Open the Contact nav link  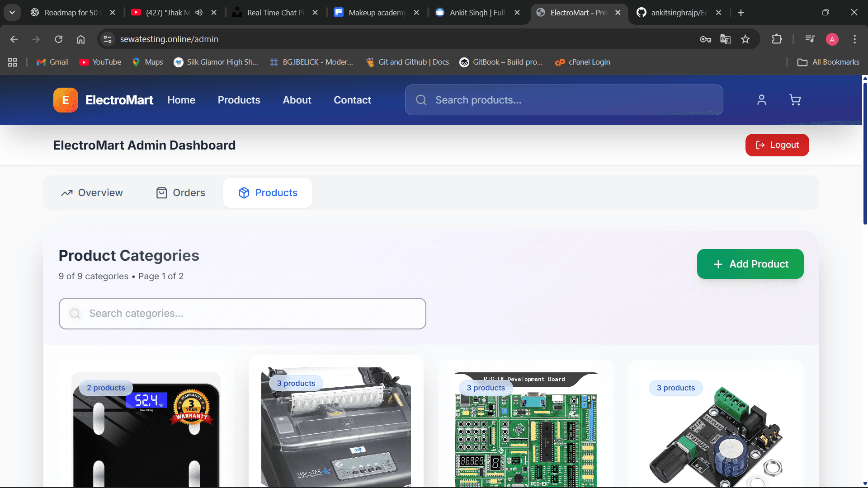(x=352, y=100)
